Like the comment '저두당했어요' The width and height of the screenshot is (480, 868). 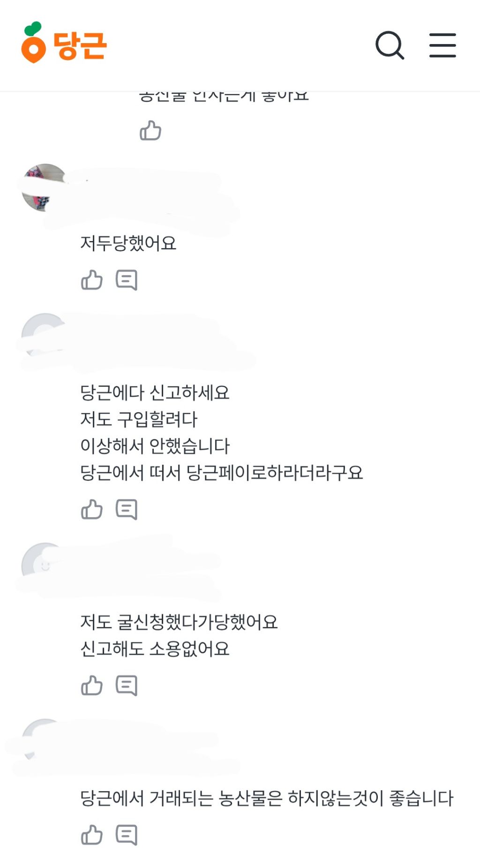[x=92, y=279]
